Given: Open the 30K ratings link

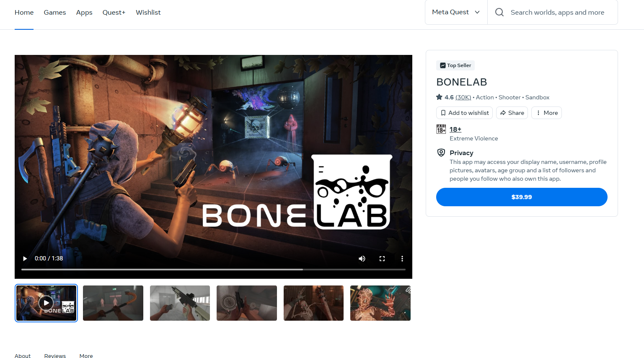Looking at the screenshot, I should pos(463,97).
